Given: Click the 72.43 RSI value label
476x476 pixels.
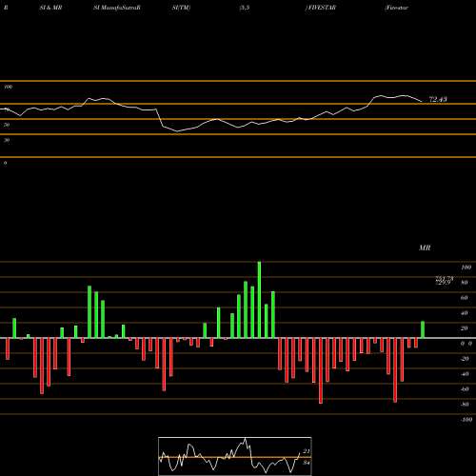Looking at the screenshot, I should click(x=438, y=99).
